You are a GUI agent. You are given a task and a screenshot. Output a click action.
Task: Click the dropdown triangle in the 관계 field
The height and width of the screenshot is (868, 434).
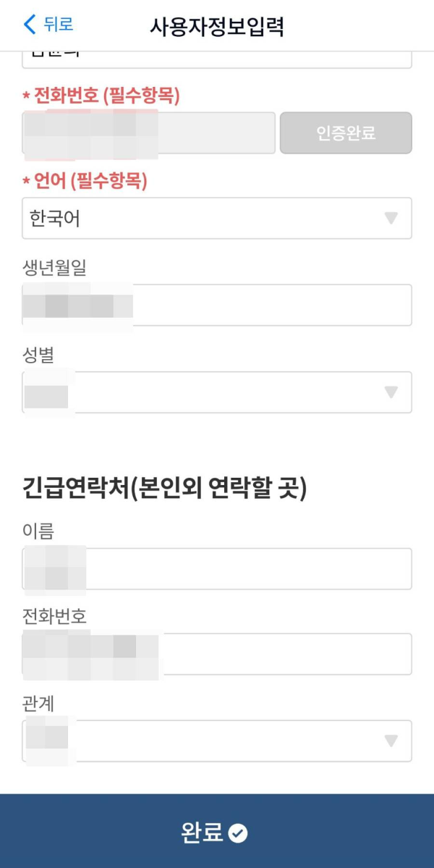tap(391, 741)
